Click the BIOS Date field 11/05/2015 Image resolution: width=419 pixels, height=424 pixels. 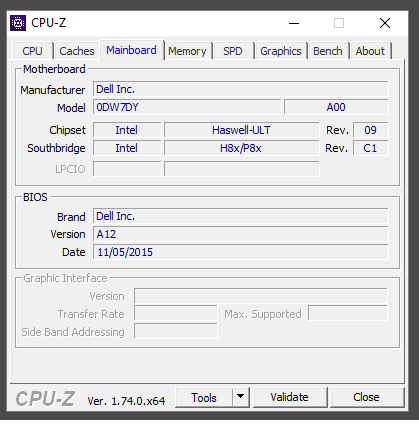(241, 252)
